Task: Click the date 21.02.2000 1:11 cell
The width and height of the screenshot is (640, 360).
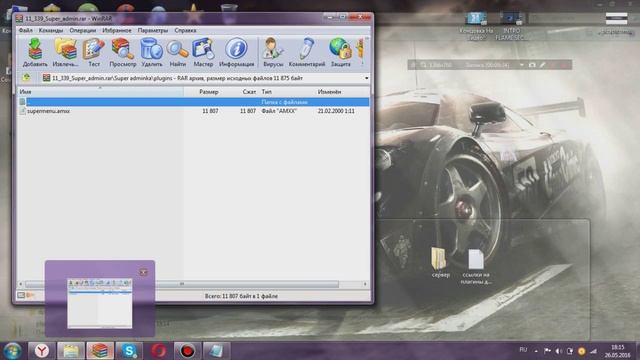Action: click(x=336, y=111)
